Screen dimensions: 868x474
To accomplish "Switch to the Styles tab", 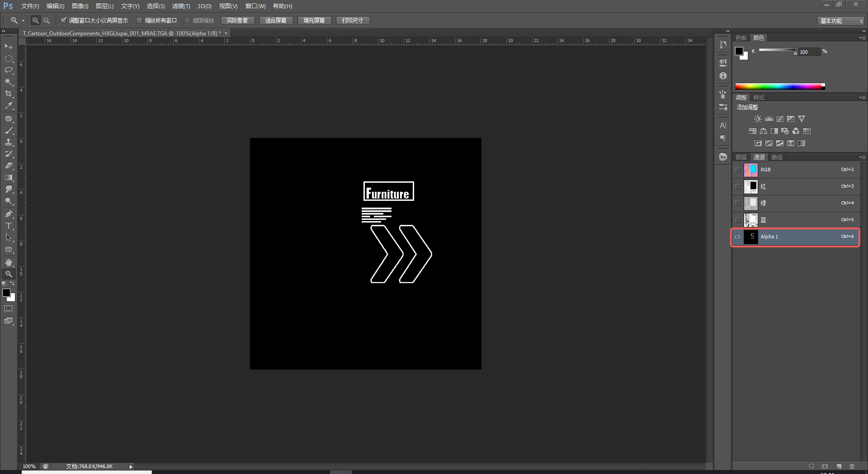I will pos(759,98).
